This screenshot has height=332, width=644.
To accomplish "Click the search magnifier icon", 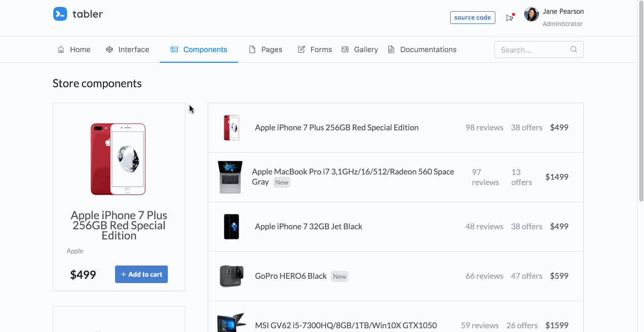I will click(574, 49).
